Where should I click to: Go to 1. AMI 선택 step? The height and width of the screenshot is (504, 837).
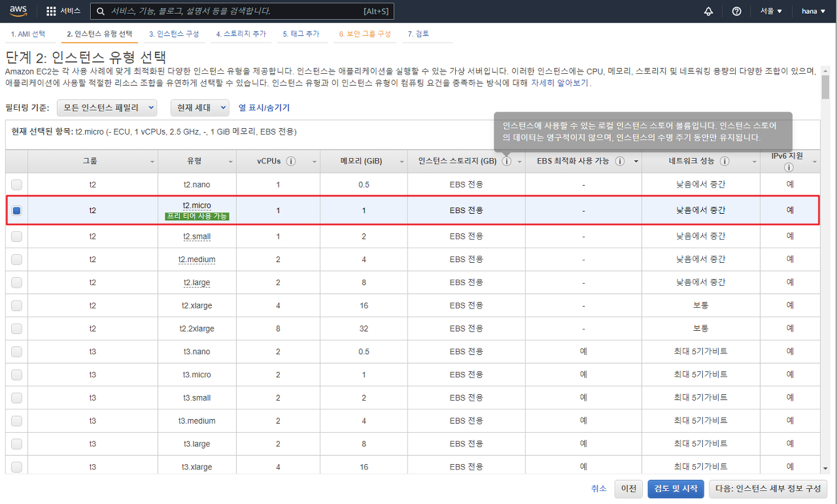(x=28, y=33)
